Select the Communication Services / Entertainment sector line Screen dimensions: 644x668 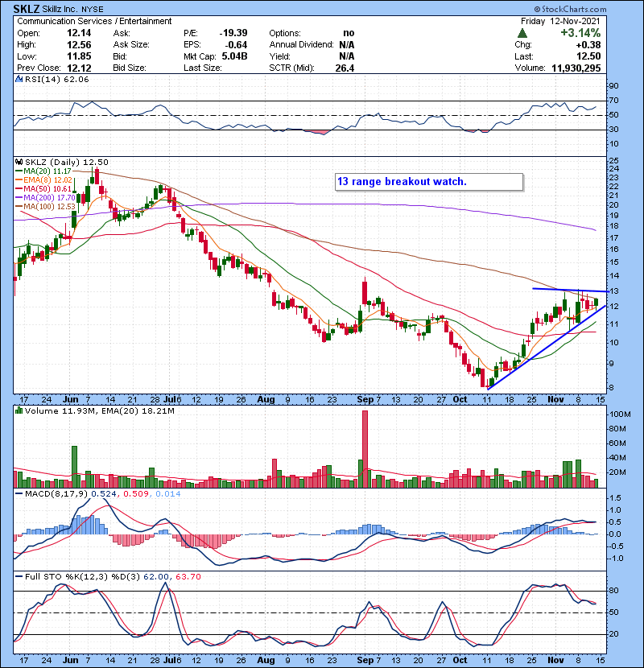(x=94, y=21)
